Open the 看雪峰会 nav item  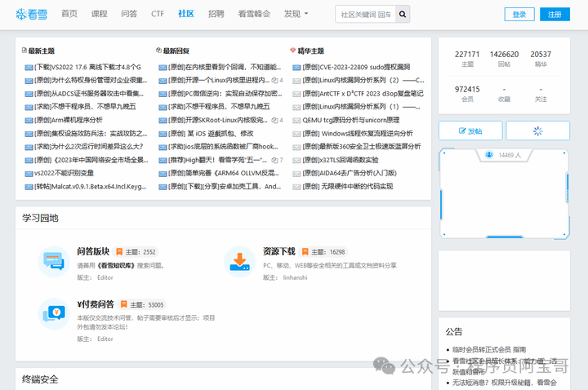click(254, 14)
